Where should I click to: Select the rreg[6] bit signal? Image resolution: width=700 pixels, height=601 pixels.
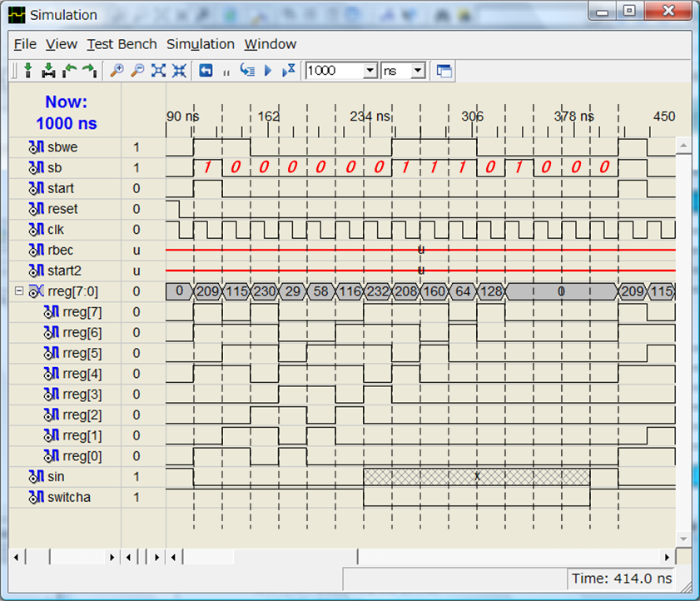tap(82, 333)
